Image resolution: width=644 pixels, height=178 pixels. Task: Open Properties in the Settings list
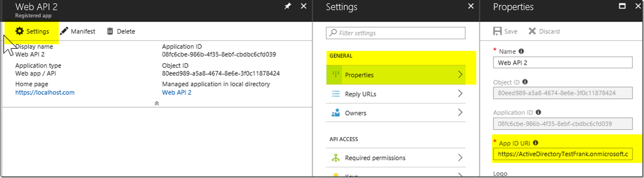coord(396,75)
